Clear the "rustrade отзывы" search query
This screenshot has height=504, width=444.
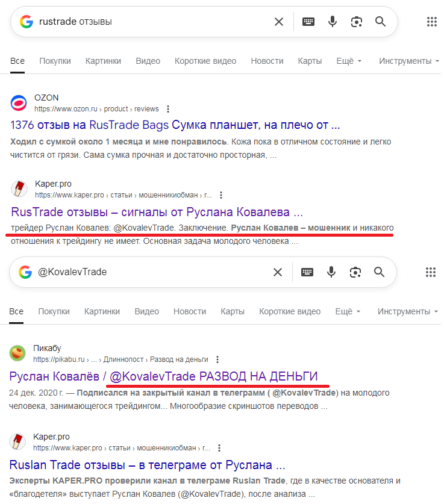279,22
